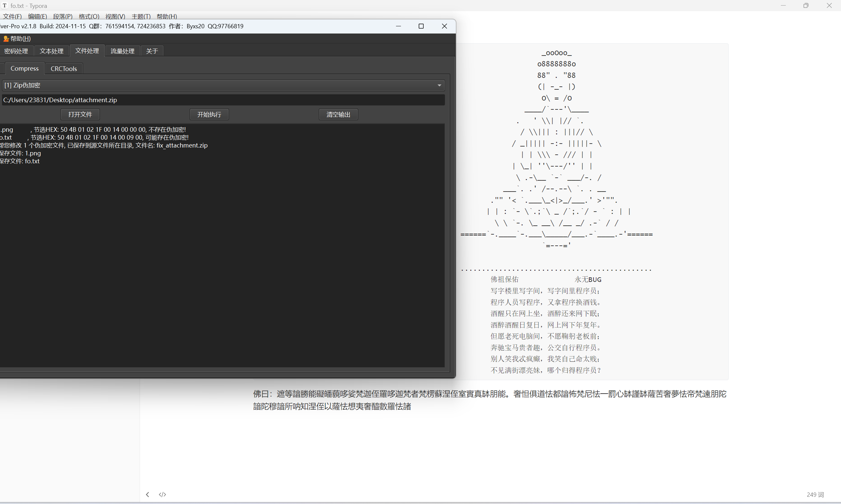Click the line '不见满街漂亮妹，哪个归得程序员？'
Screen dimensions: 841x504
click(x=546, y=370)
